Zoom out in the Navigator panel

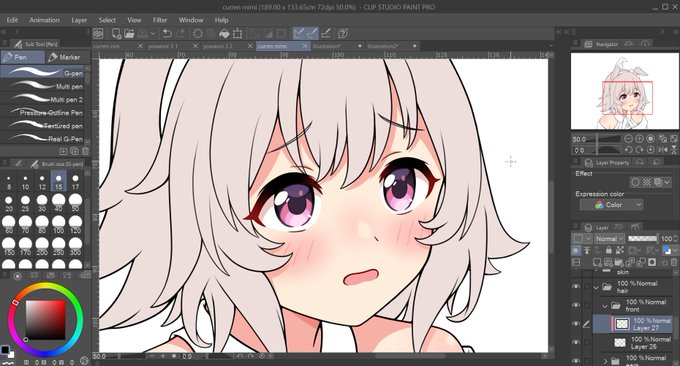pos(628,139)
